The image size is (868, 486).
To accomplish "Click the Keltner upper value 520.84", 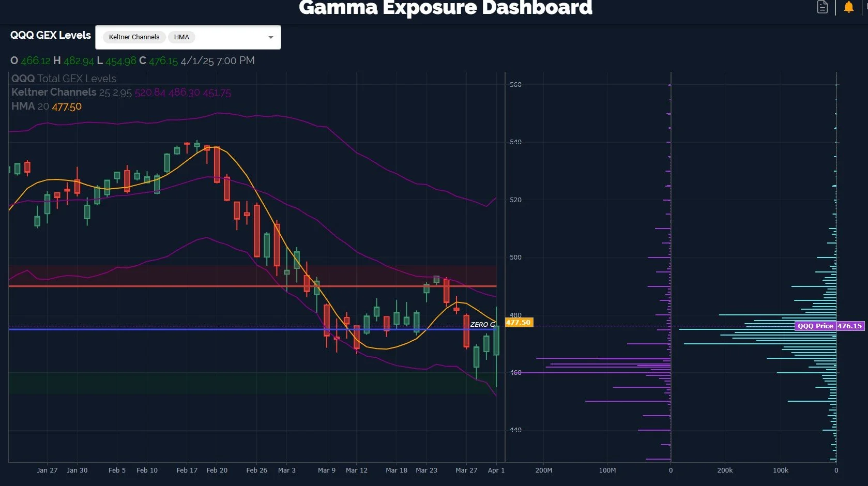I will coord(150,93).
